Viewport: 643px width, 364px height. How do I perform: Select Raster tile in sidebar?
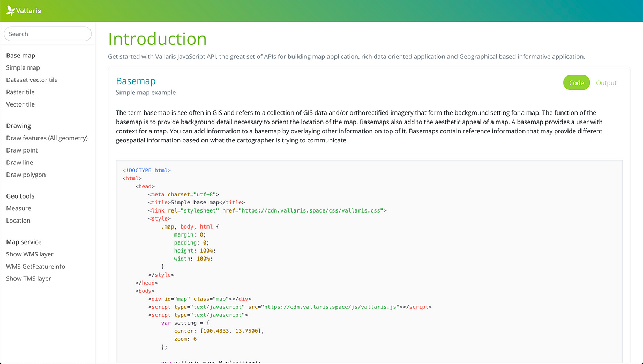point(20,92)
